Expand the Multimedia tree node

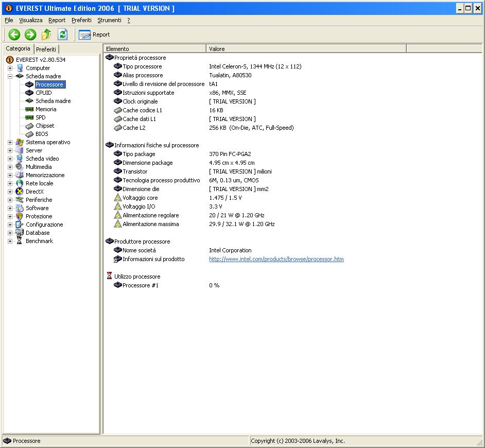(10, 167)
